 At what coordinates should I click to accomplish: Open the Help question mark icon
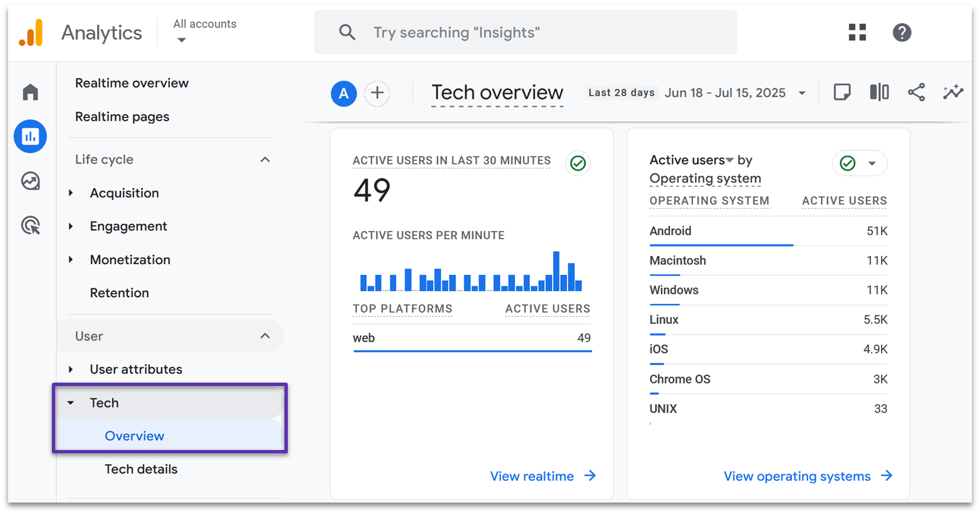pyautogui.click(x=902, y=32)
